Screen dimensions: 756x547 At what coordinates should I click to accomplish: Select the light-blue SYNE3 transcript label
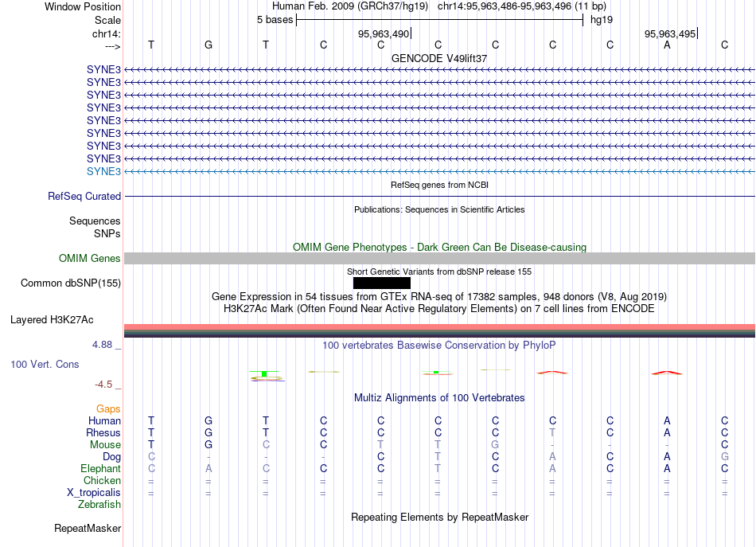[x=103, y=172]
